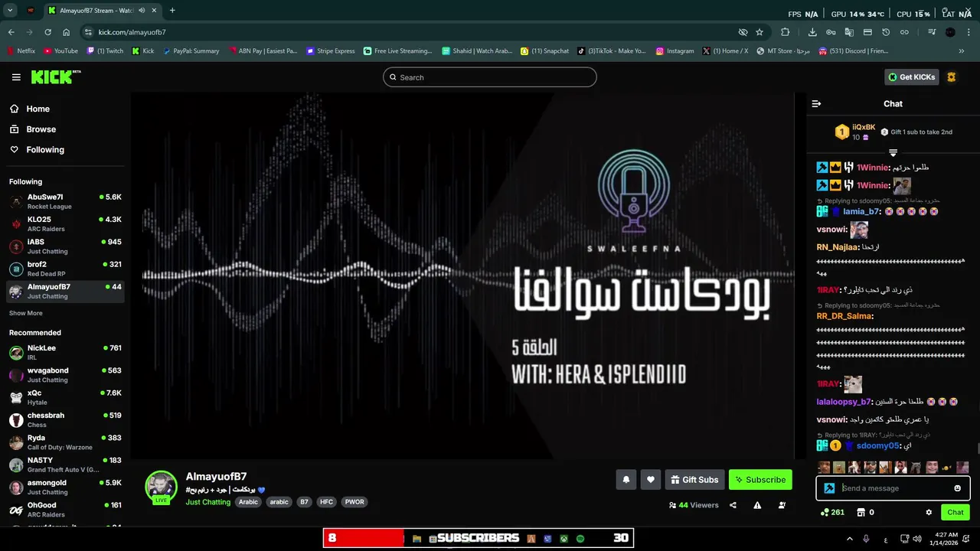Click the media controls music icon
The image size is (980, 551).
click(932, 32)
